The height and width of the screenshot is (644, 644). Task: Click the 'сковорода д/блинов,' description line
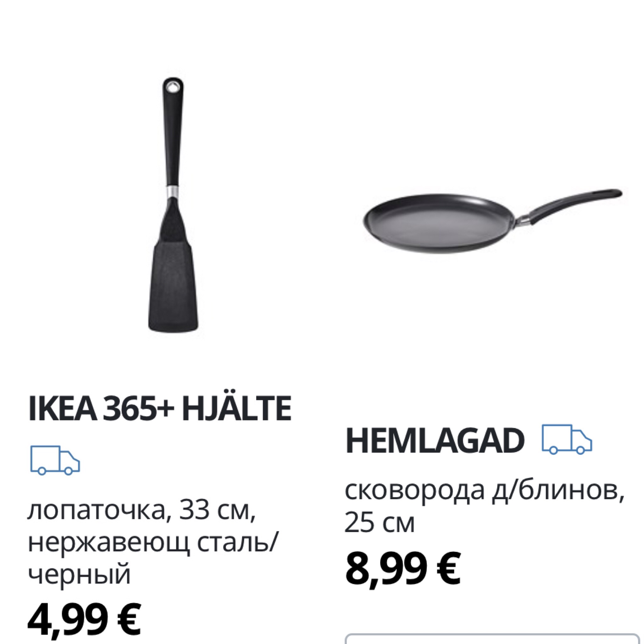click(x=484, y=491)
